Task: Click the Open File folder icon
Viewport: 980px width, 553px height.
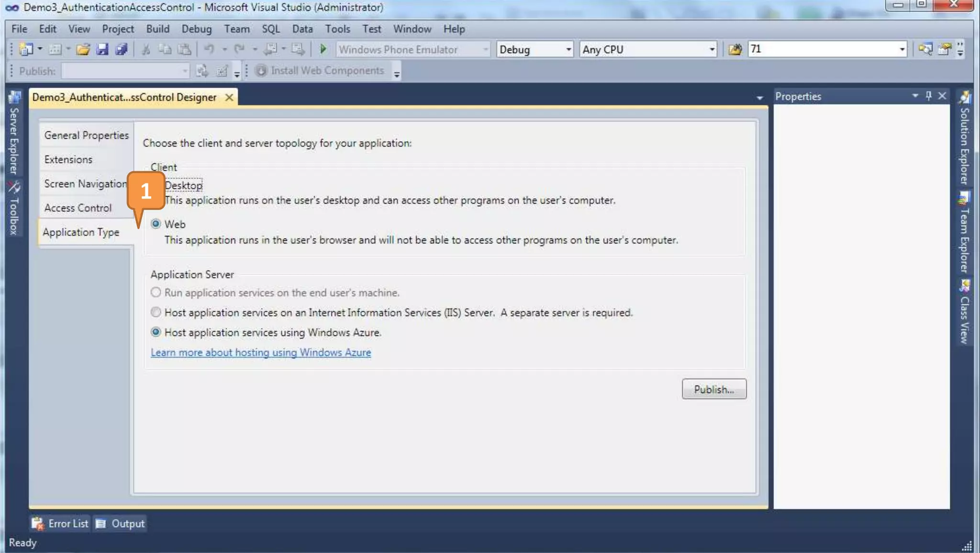Action: click(x=83, y=49)
